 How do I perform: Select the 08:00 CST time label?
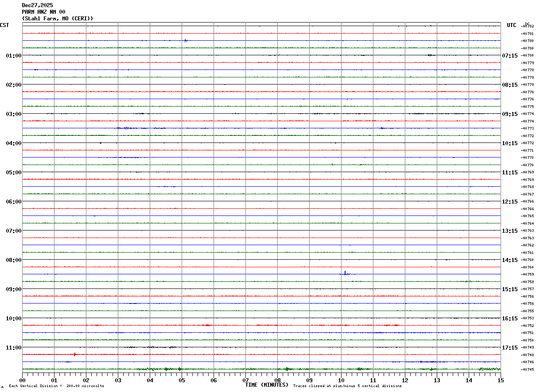[14, 260]
